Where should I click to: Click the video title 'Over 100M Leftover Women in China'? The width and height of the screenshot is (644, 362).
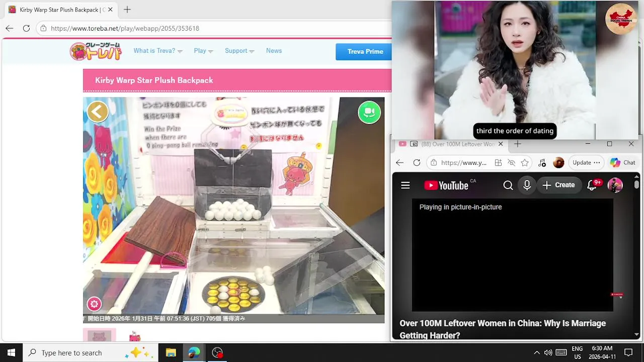[503, 329]
